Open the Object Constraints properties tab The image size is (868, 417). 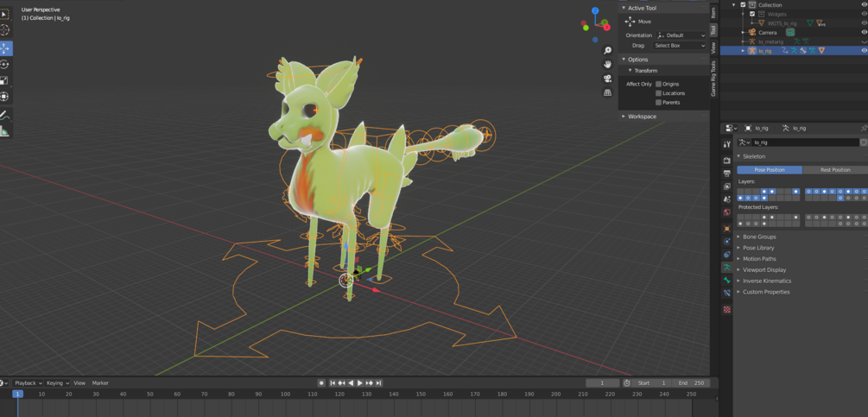coord(727,255)
